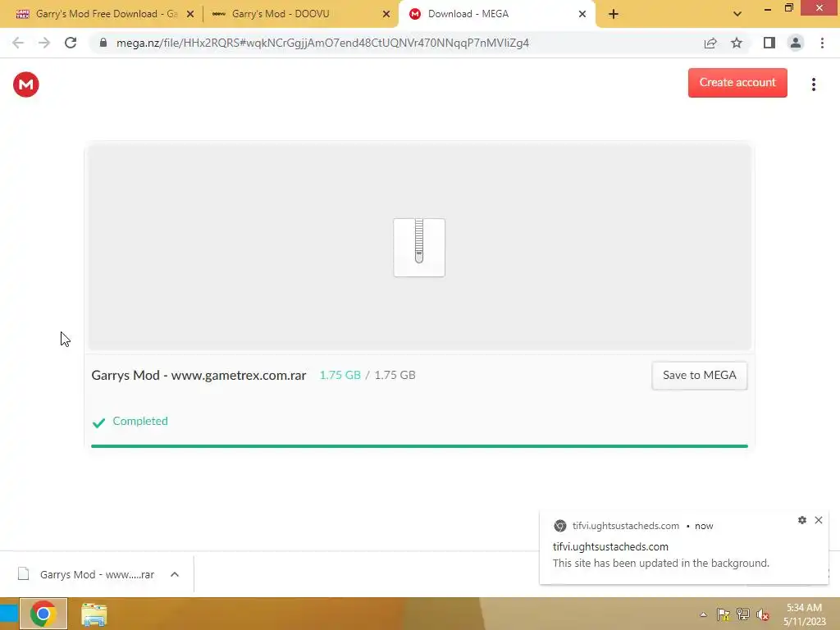Click the muted volume tray icon
The height and width of the screenshot is (630, 840).
(x=763, y=614)
